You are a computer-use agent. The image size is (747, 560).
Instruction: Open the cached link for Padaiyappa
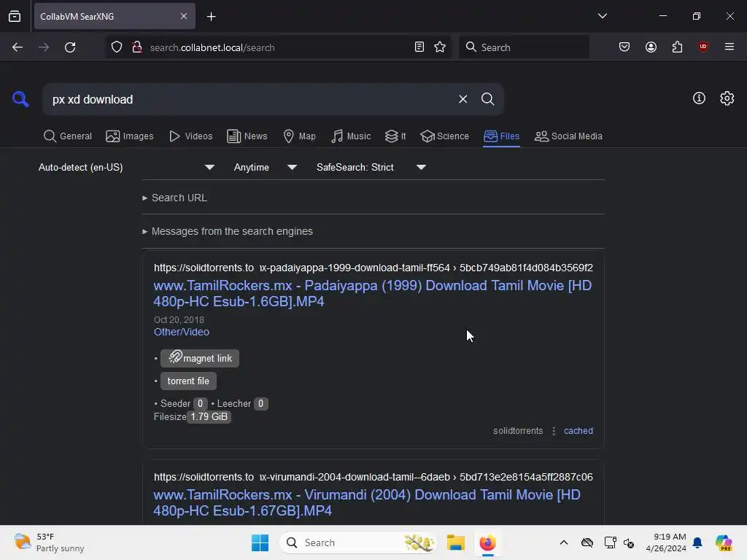point(578,430)
